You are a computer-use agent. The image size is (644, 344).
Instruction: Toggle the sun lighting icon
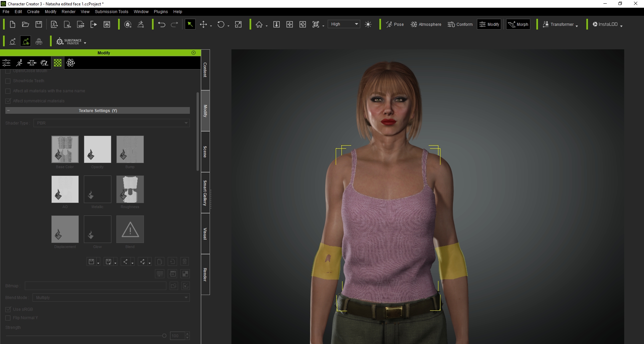coord(368,24)
